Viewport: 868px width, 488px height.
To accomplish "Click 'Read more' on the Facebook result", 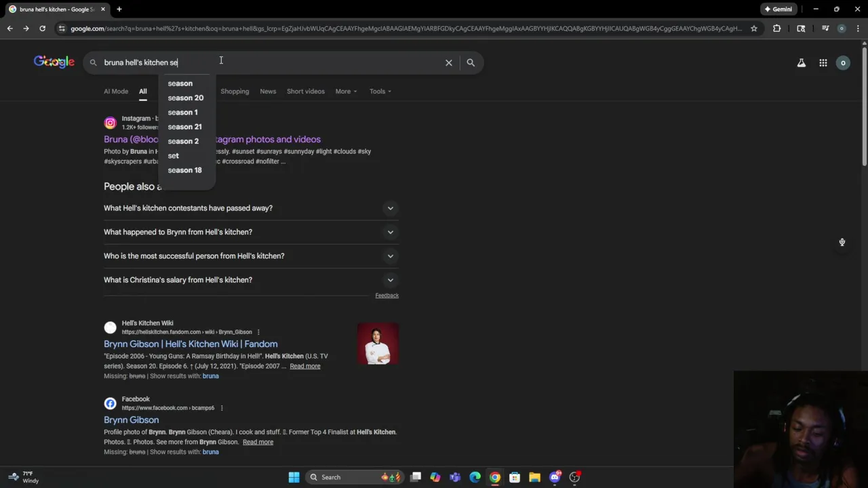I will click(x=258, y=442).
